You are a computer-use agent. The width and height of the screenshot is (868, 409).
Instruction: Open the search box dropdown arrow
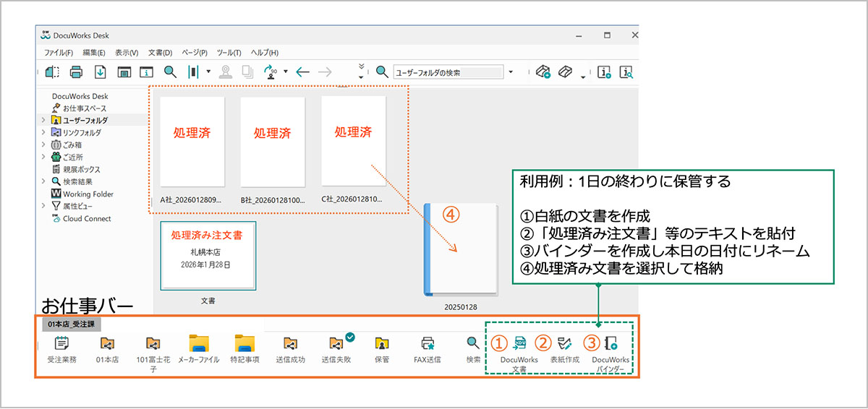511,72
